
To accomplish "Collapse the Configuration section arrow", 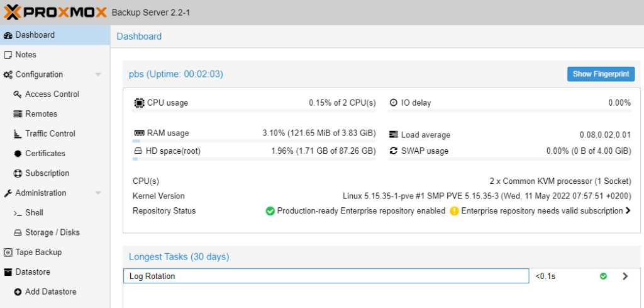I will [x=97, y=74].
